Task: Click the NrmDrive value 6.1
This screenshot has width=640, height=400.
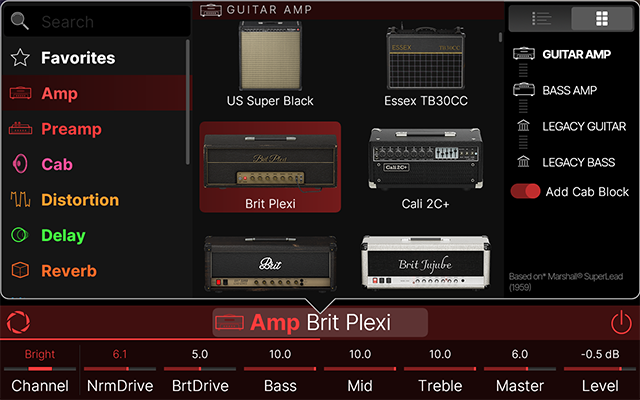Action: click(x=120, y=354)
